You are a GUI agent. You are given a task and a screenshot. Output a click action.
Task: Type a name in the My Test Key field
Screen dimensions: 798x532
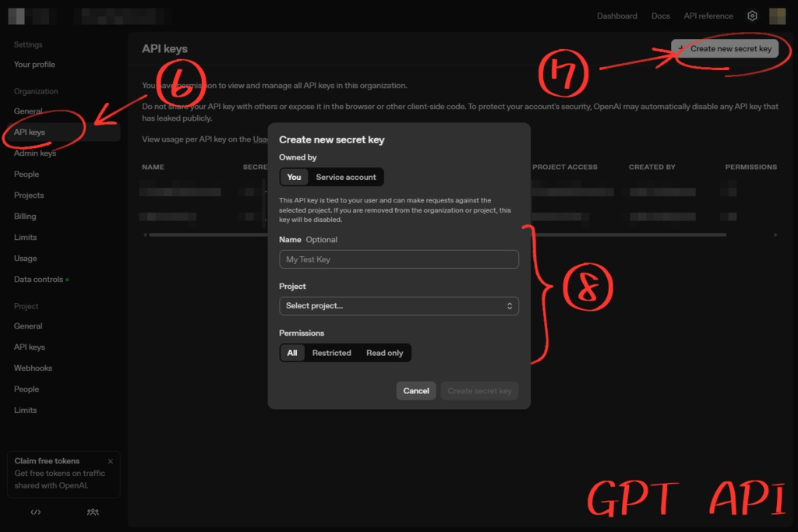pos(399,259)
